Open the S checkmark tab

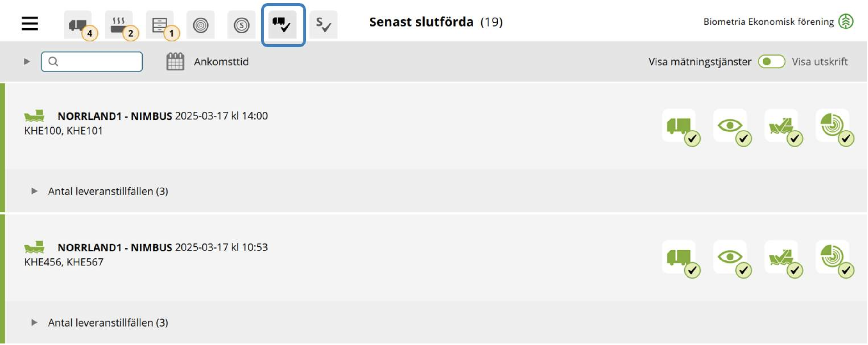click(x=324, y=25)
